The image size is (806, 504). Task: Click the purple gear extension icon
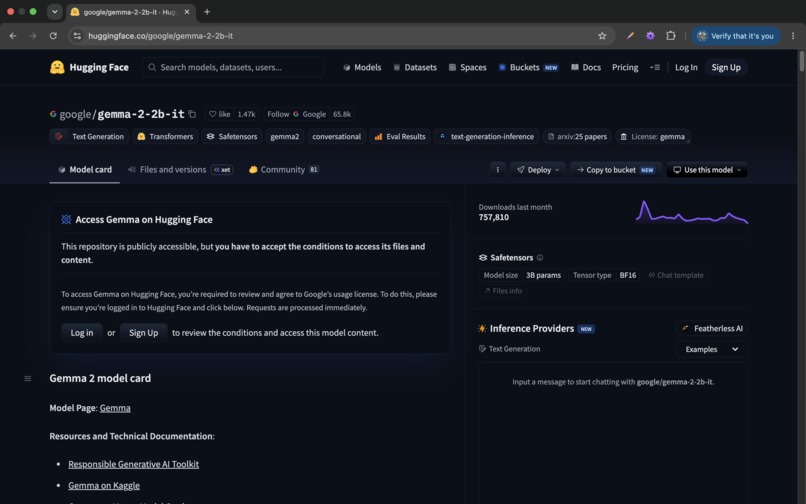point(650,36)
